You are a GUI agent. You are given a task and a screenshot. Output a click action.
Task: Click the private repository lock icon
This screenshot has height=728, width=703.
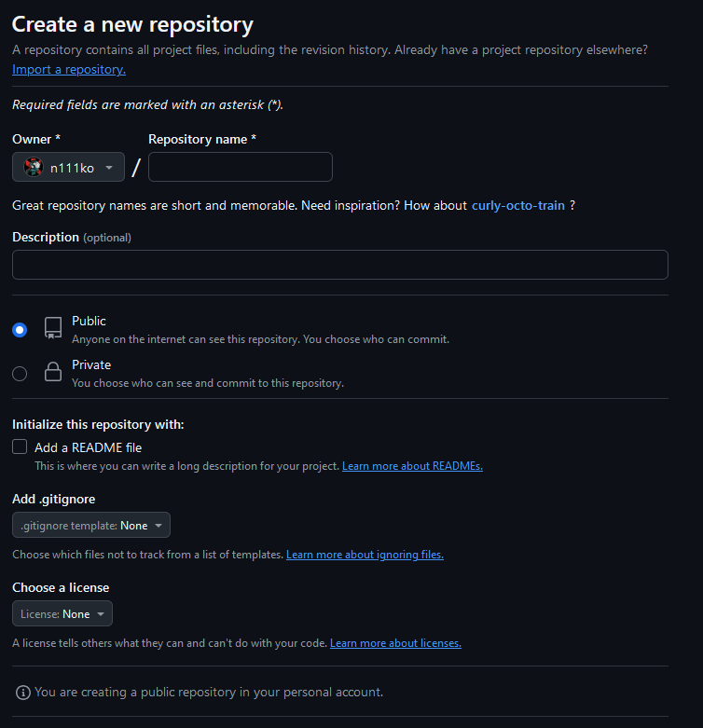53,372
